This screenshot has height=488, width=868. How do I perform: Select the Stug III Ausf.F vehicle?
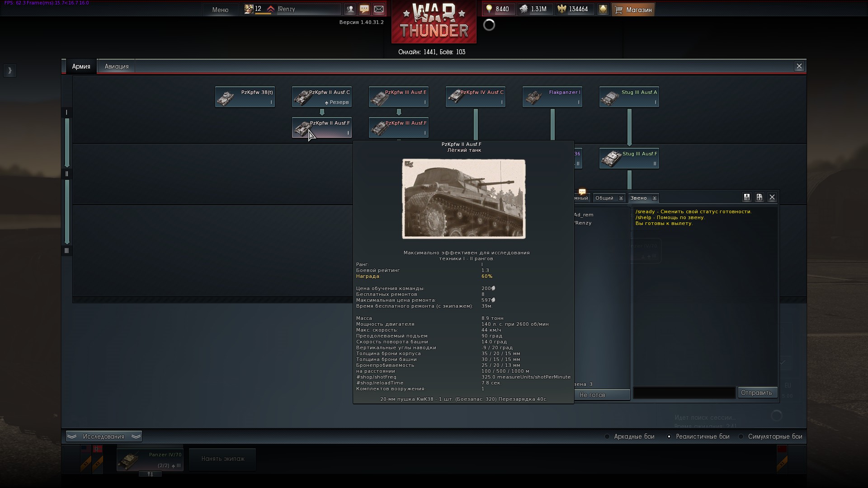tap(629, 159)
